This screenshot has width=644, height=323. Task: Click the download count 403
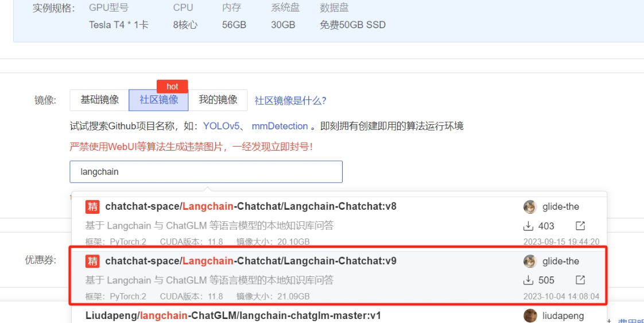coord(546,226)
